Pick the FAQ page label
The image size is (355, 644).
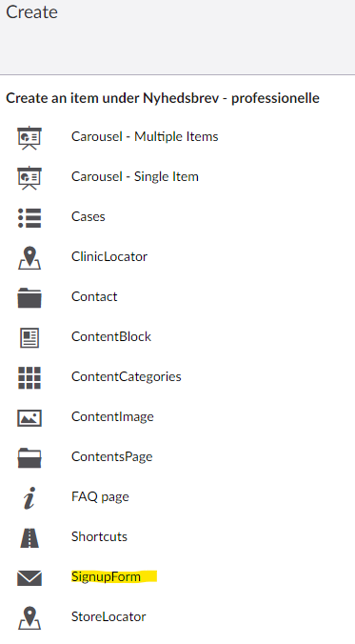[100, 496]
